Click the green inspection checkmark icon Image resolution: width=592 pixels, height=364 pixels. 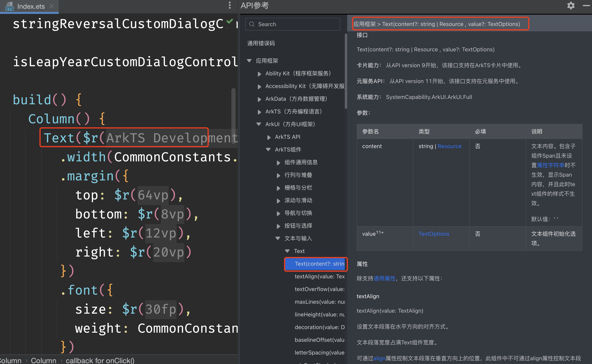tap(230, 21)
